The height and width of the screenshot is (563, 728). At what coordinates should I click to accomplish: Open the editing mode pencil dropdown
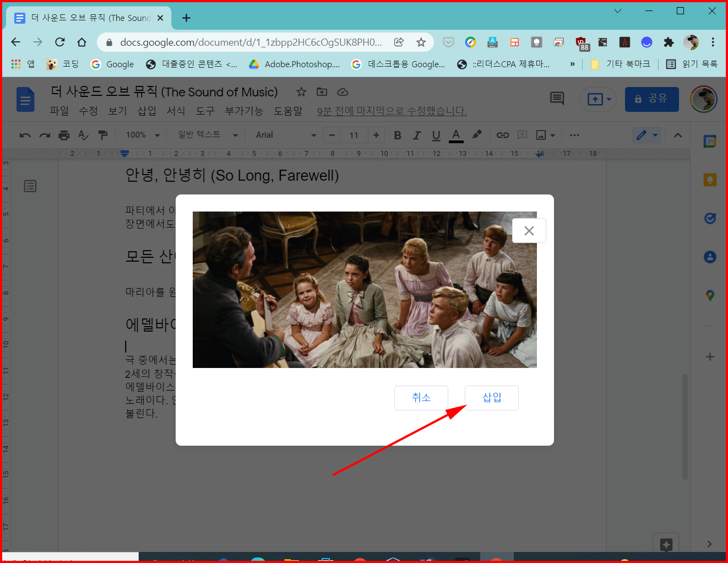tap(646, 135)
